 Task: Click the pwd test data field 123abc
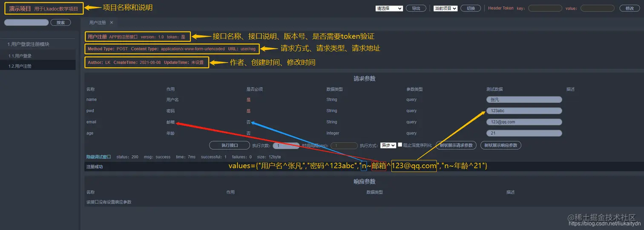pos(524,111)
